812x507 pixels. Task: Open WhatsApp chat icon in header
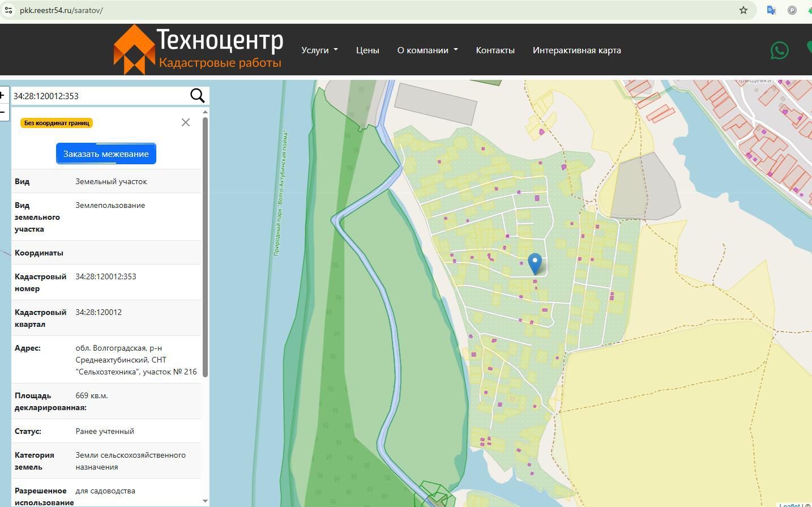(780, 50)
